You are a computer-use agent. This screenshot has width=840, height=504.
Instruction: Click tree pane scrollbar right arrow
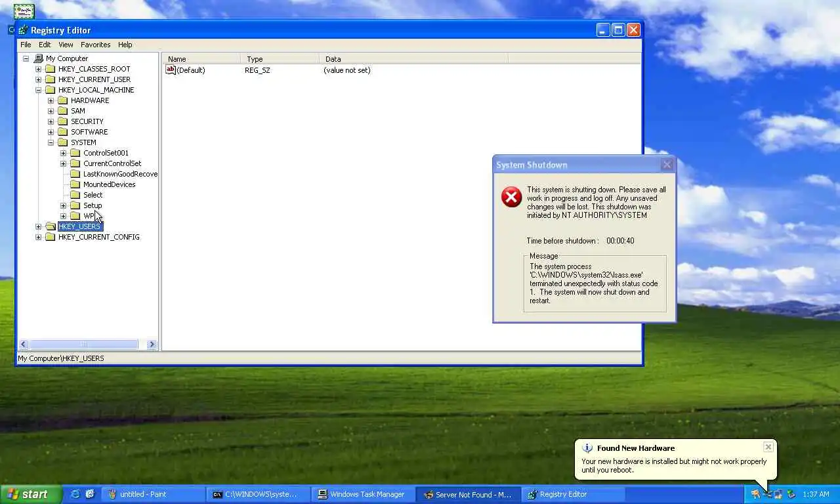click(x=152, y=344)
